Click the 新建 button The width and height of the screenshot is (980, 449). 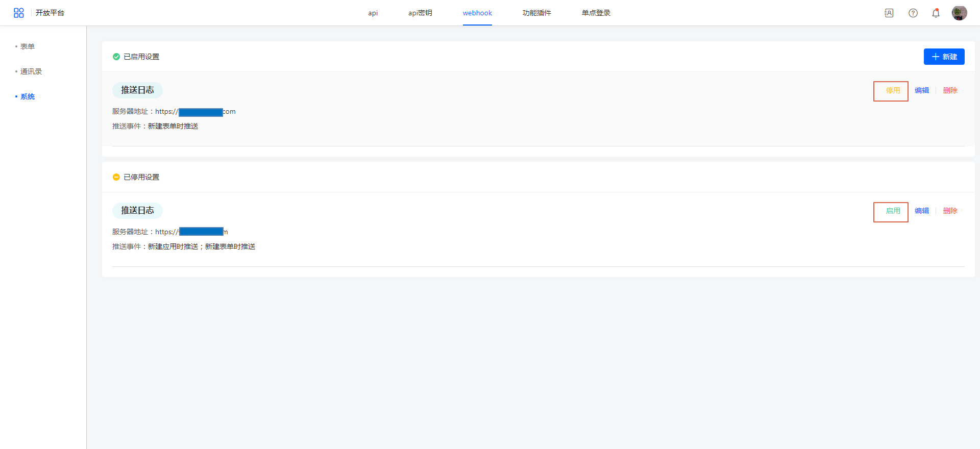coord(944,57)
